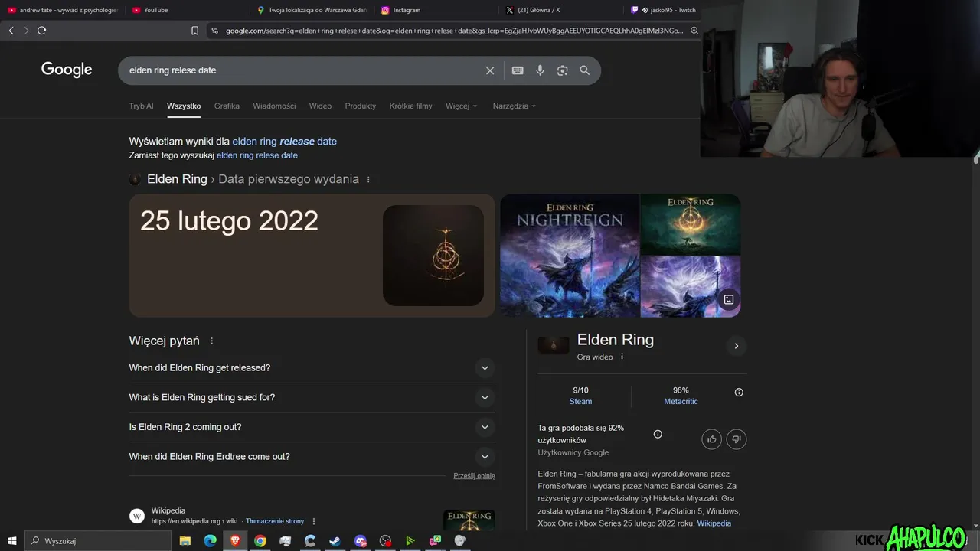Open the Google logo homepage
Image resolution: width=980 pixels, height=551 pixels.
[x=67, y=70]
